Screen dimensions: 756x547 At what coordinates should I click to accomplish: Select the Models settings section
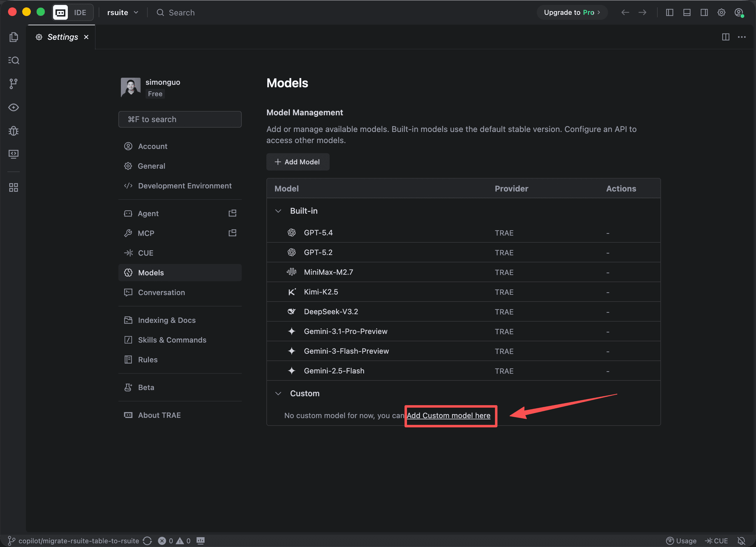tap(180, 273)
